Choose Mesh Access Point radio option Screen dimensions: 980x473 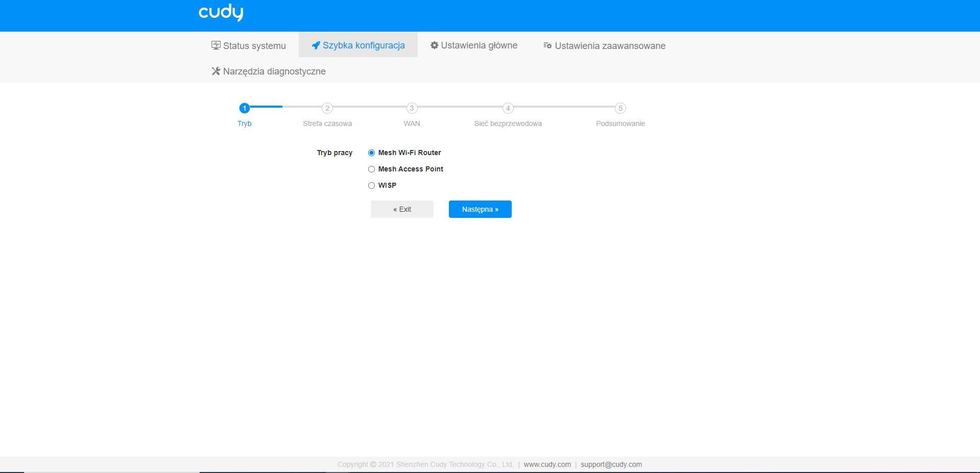pyautogui.click(x=372, y=169)
